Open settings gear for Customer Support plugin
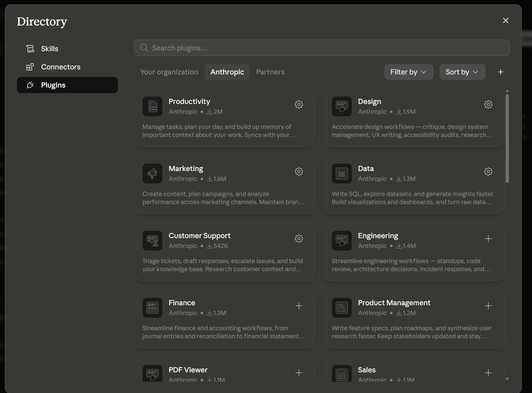The height and width of the screenshot is (393, 532). [x=299, y=239]
